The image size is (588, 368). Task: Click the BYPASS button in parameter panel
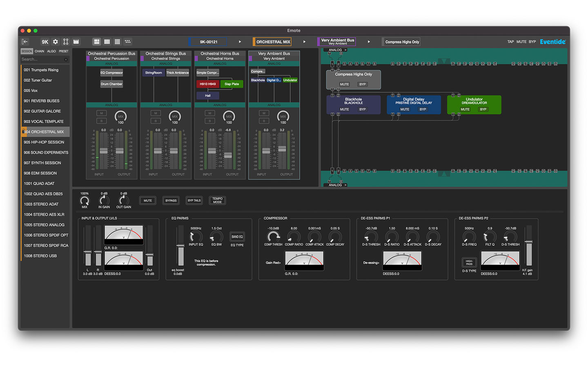pyautogui.click(x=171, y=200)
